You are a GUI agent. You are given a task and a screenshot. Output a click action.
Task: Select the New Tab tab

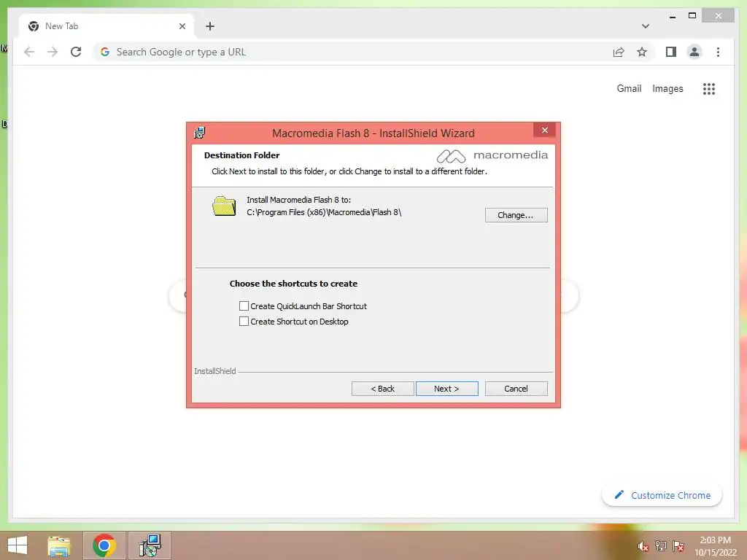pyautogui.click(x=107, y=26)
